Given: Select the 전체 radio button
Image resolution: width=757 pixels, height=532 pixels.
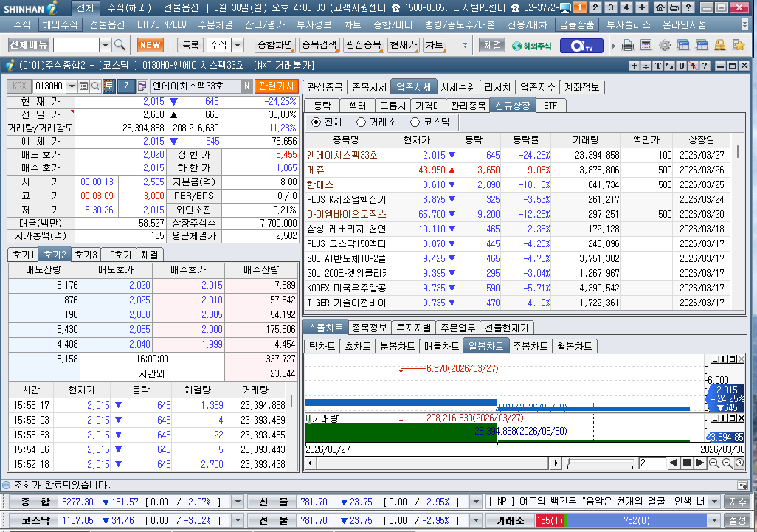Looking at the screenshot, I should [x=317, y=122].
